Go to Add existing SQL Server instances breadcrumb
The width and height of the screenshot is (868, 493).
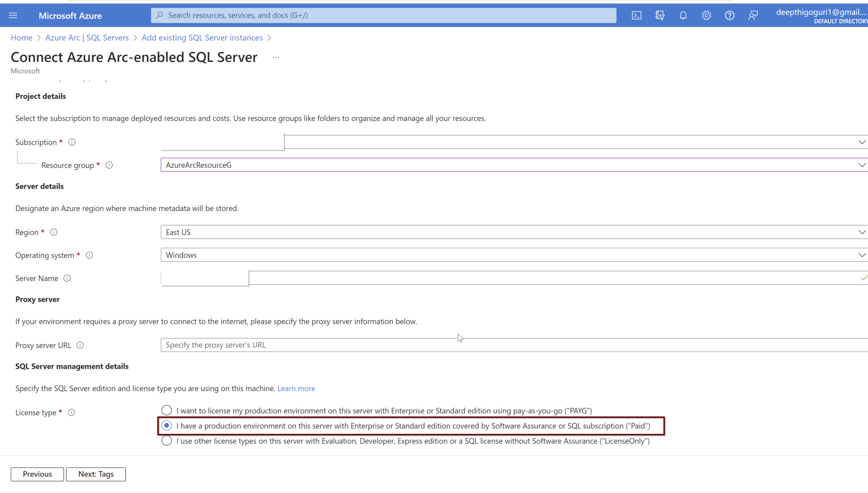tap(202, 38)
